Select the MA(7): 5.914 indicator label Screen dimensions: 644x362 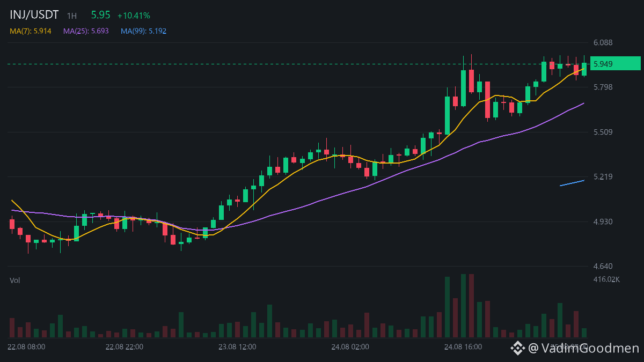31,31
